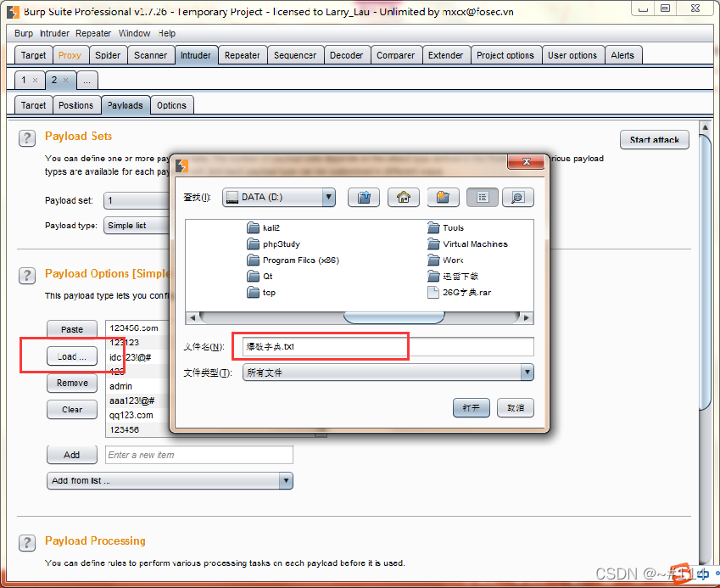Select the Virtual Machines folder

pos(467,244)
